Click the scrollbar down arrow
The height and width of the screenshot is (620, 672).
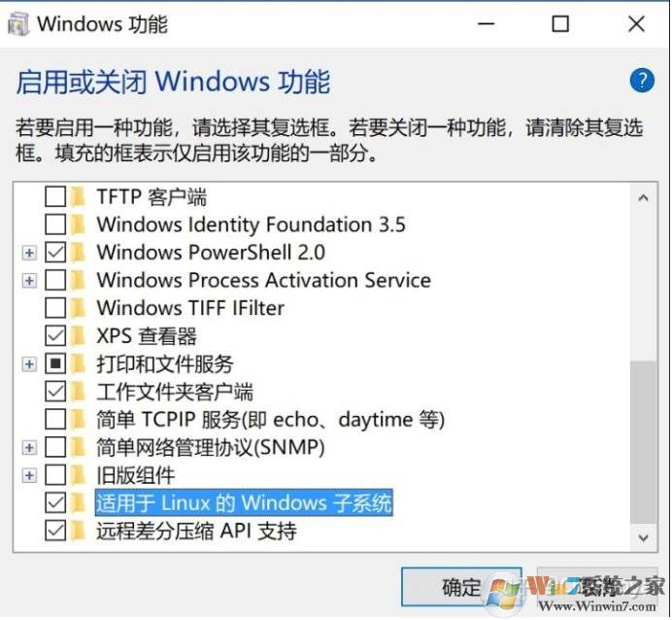642,535
